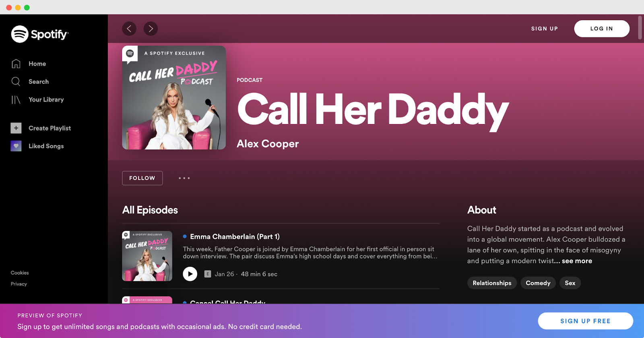
Task: Select the Sex tag
Action: coord(570,283)
